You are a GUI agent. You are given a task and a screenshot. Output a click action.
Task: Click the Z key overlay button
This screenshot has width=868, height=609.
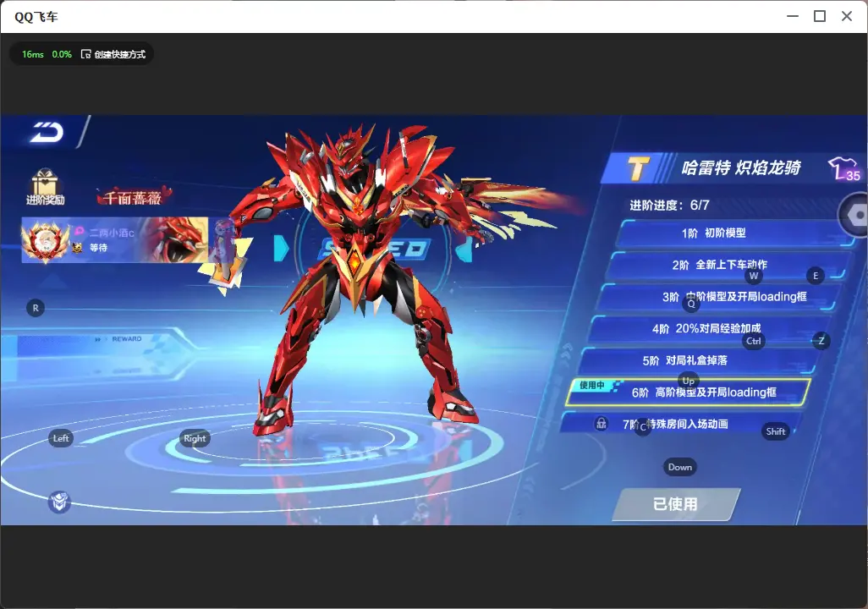click(x=821, y=341)
